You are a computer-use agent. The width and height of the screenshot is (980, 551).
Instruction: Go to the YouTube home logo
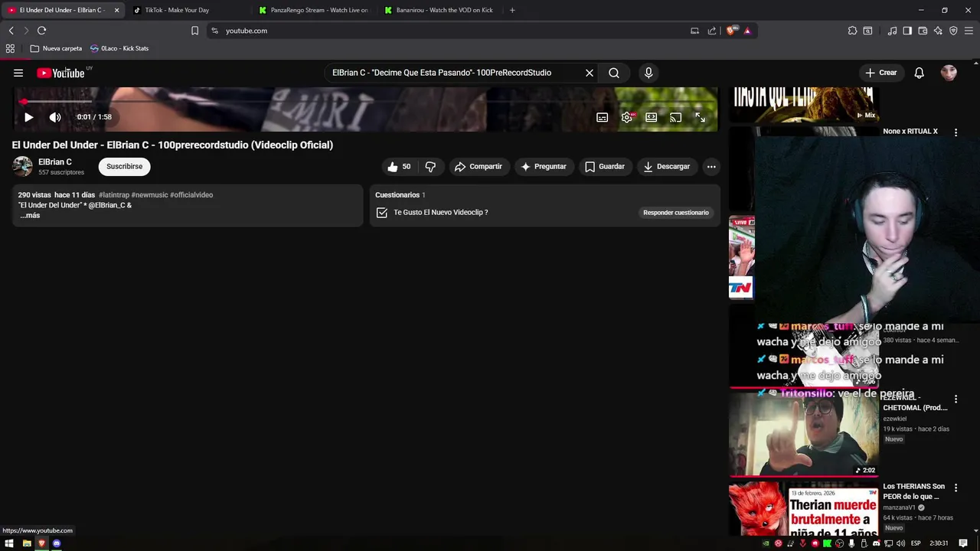(61, 73)
